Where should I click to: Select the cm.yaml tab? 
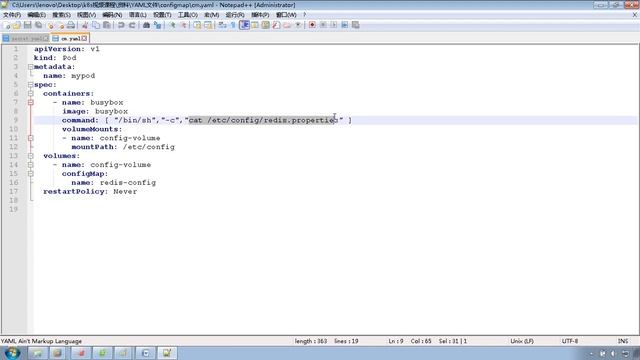click(x=70, y=38)
